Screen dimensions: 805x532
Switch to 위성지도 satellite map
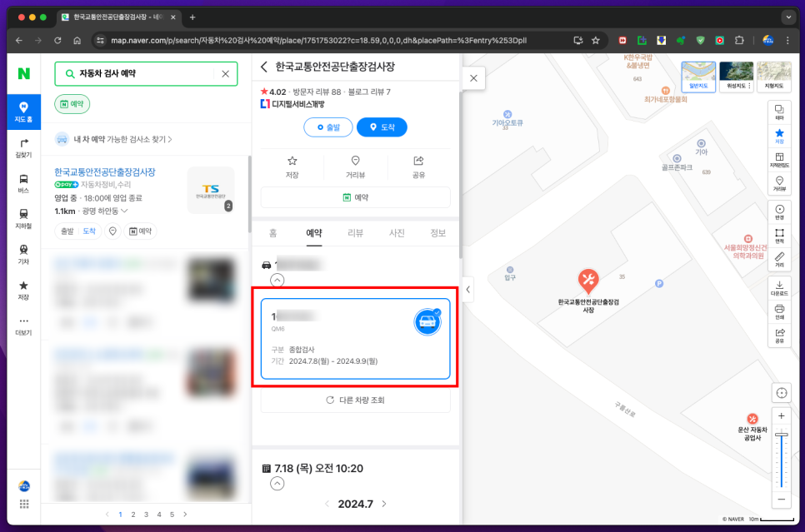(x=736, y=77)
